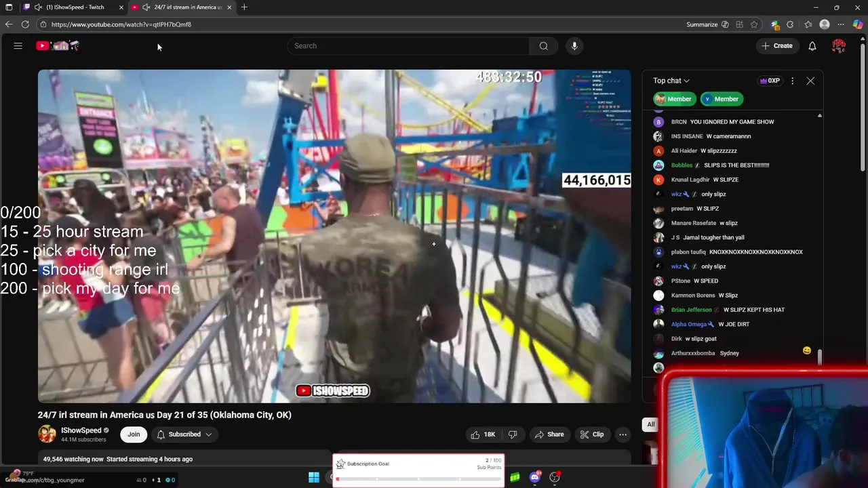Switch to the IShowSpeed Twitch tab

pyautogui.click(x=75, y=7)
